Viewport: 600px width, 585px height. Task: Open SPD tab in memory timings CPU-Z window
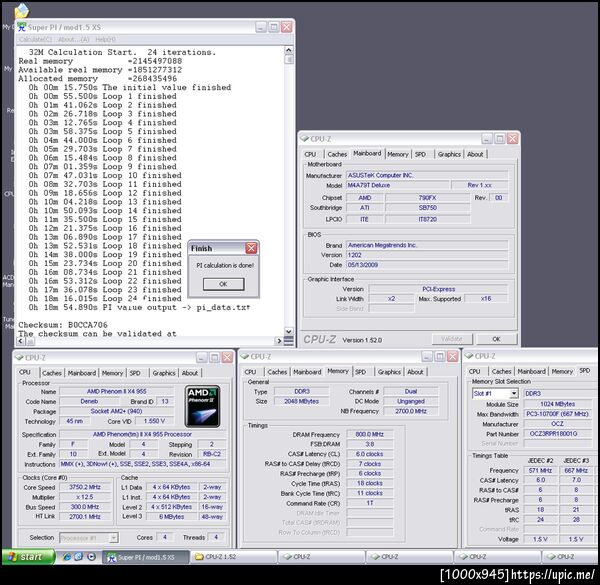tap(360, 372)
